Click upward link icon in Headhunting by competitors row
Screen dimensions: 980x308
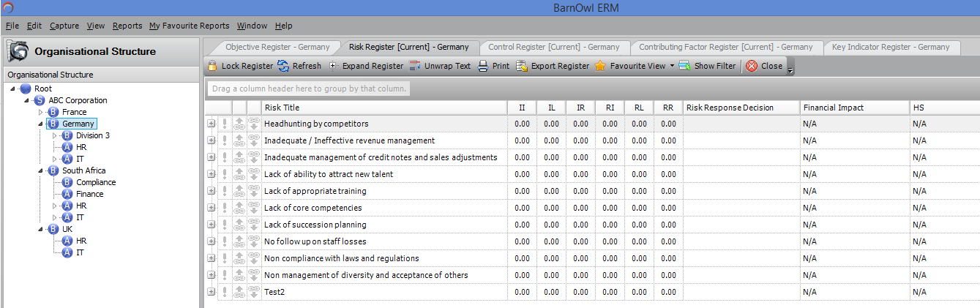(239, 124)
